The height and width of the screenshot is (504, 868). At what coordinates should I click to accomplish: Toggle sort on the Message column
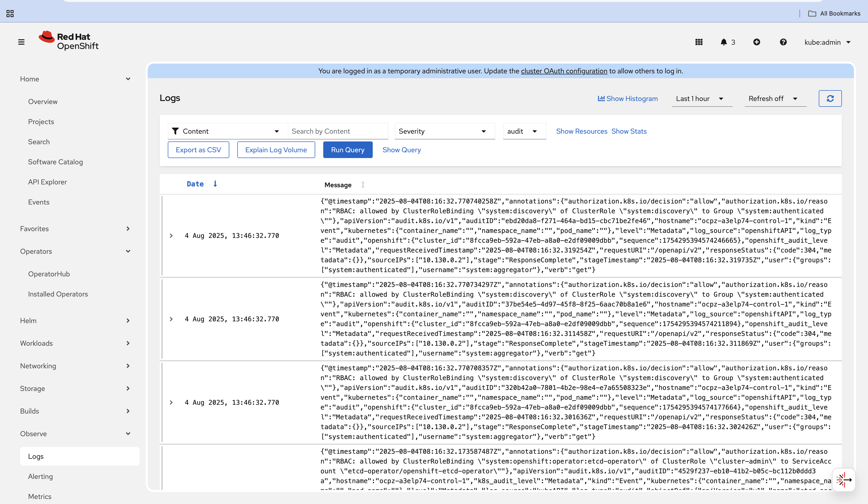point(363,185)
